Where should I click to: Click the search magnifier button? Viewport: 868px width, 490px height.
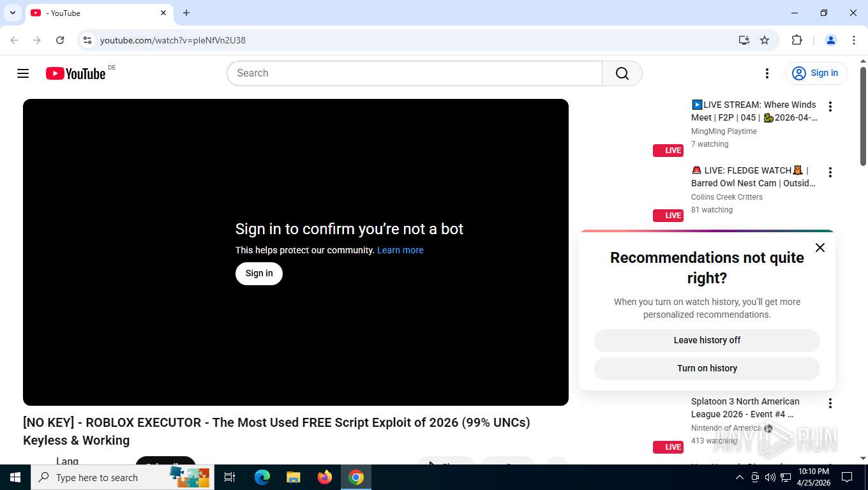[622, 73]
